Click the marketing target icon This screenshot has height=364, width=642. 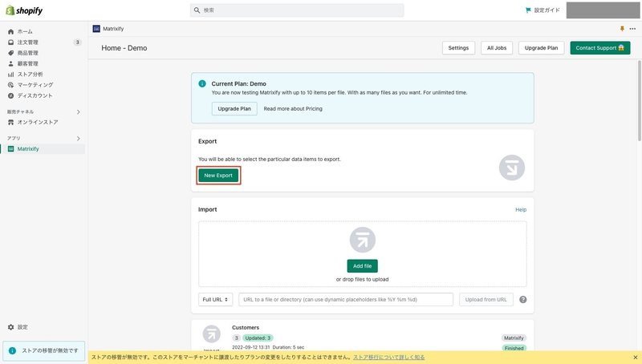(10, 85)
